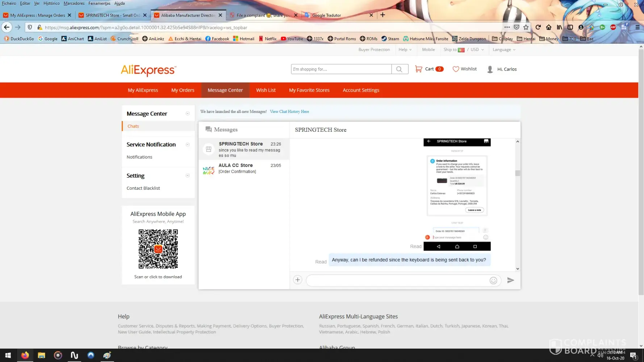Open the Windows notification center icon
The height and width of the screenshot is (362, 644).
tap(633, 355)
